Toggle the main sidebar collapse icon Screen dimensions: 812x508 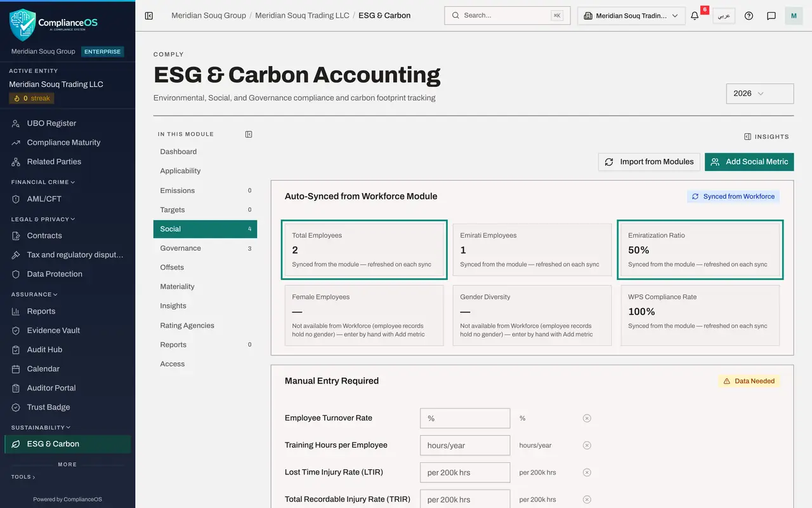149,16
